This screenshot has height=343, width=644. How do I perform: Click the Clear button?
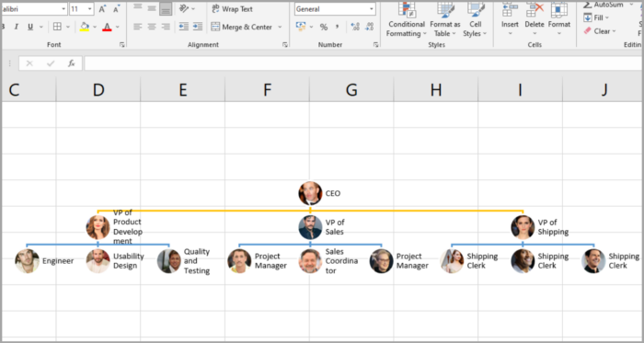point(600,31)
